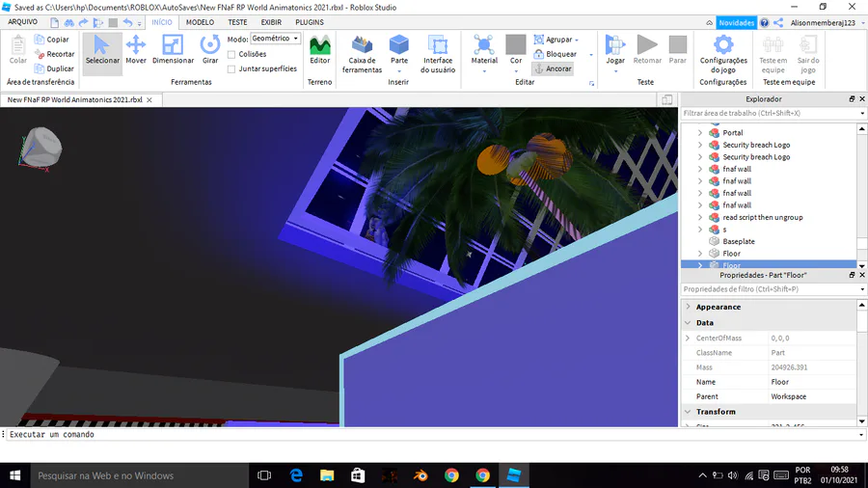Click the share icon near Novidades
The width and height of the screenshot is (868, 488).
778,23
